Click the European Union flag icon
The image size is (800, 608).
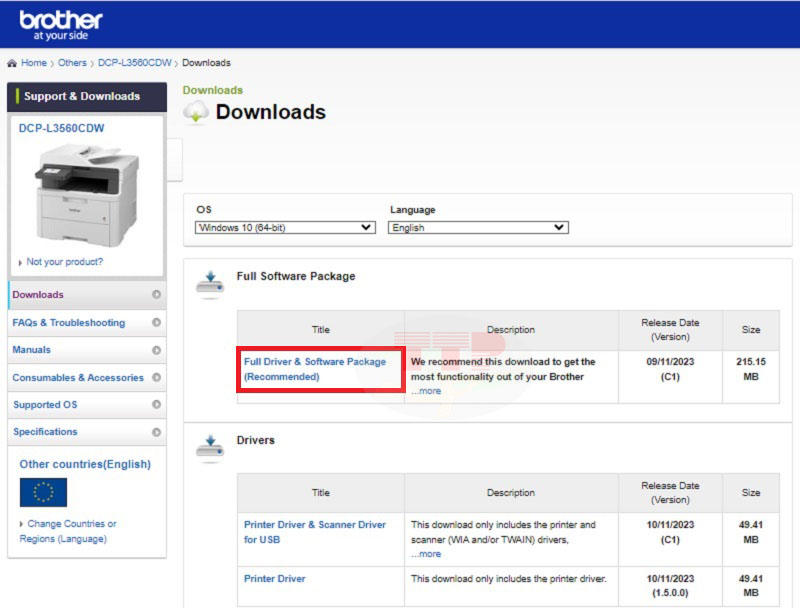(x=43, y=492)
